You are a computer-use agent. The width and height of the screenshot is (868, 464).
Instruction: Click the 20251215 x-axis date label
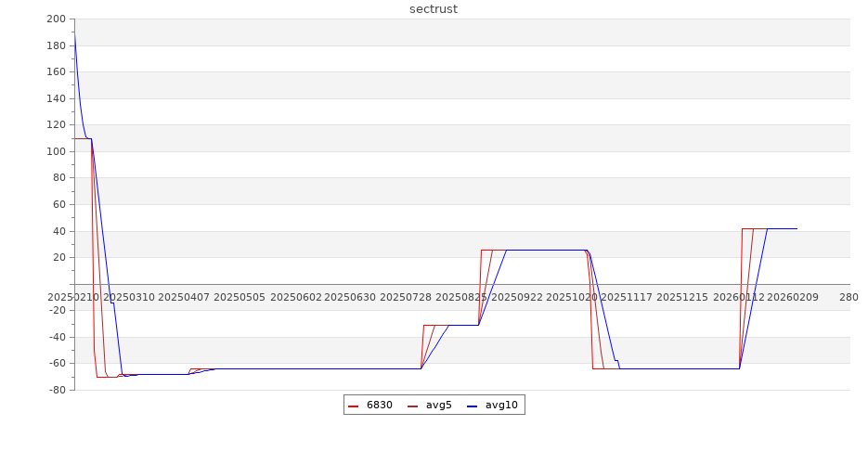(682, 298)
